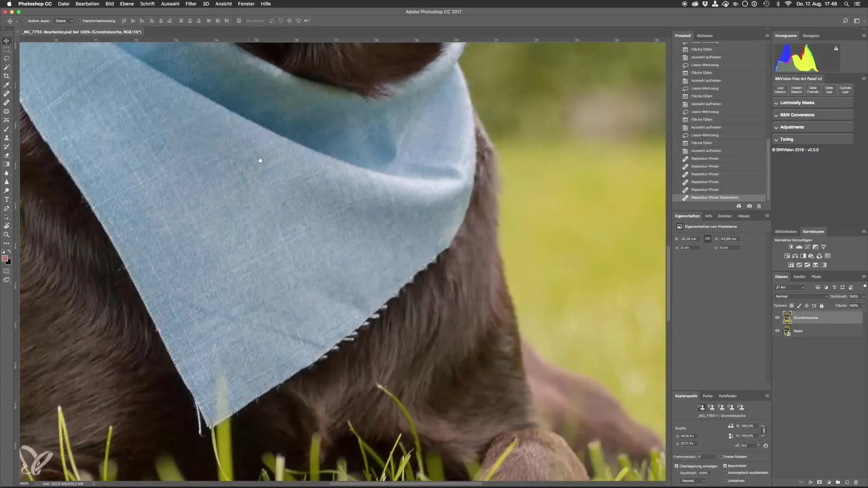Add a Curves adjustment from Korrekturen
This screenshot has height=488, width=868.
tap(807, 247)
